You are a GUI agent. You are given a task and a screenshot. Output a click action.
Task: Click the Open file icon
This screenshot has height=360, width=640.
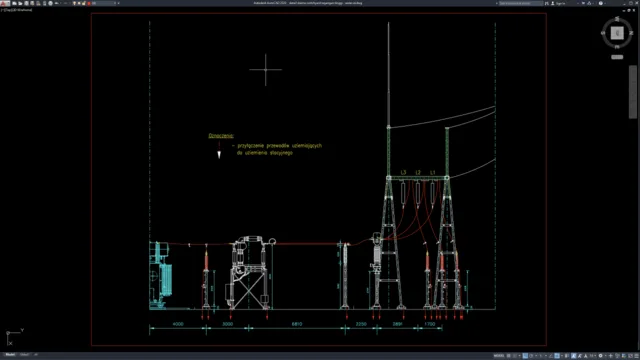(20, 3)
